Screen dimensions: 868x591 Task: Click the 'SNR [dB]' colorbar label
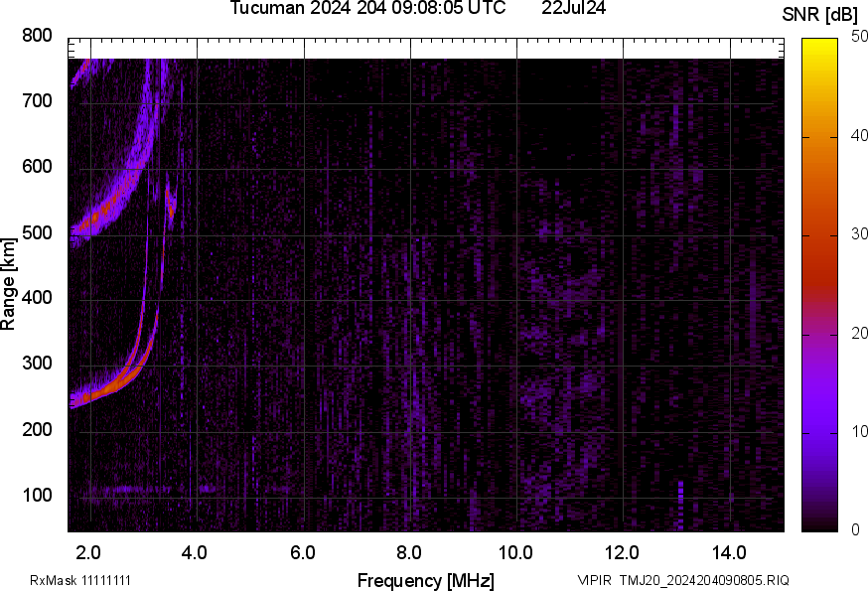(819, 14)
